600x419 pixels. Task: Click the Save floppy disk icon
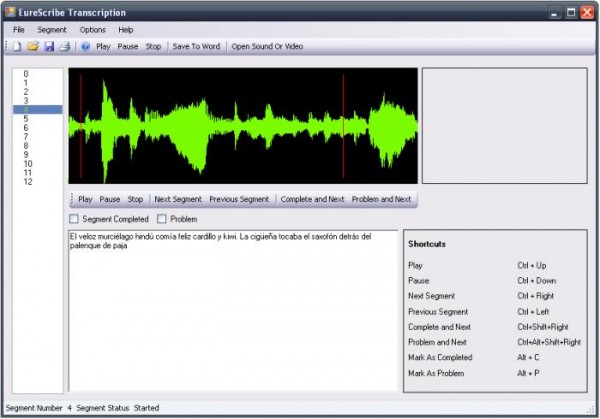(48, 47)
